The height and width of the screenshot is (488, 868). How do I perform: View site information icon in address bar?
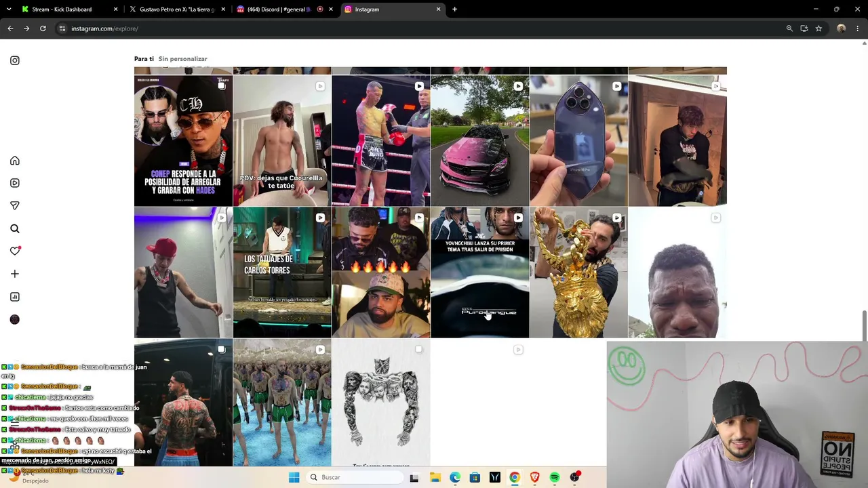point(62,28)
